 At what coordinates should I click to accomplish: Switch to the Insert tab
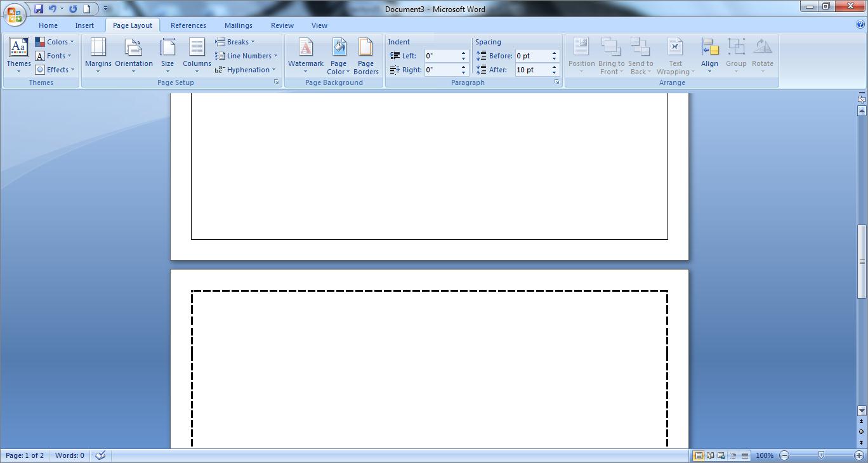tap(84, 25)
